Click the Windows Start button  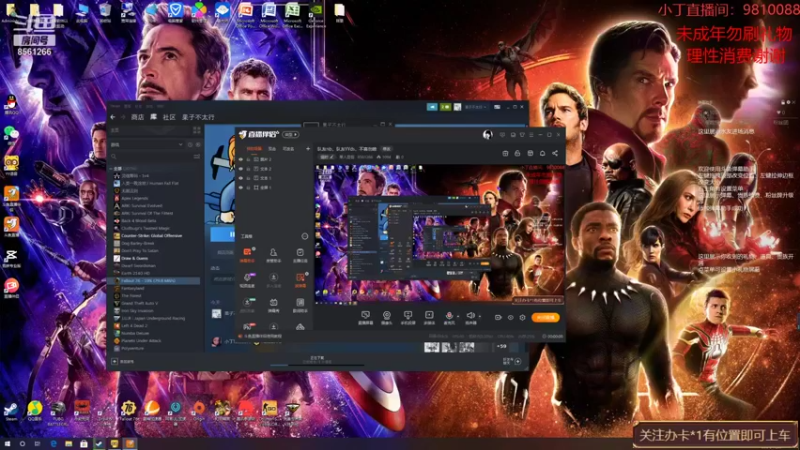[x=7, y=444]
